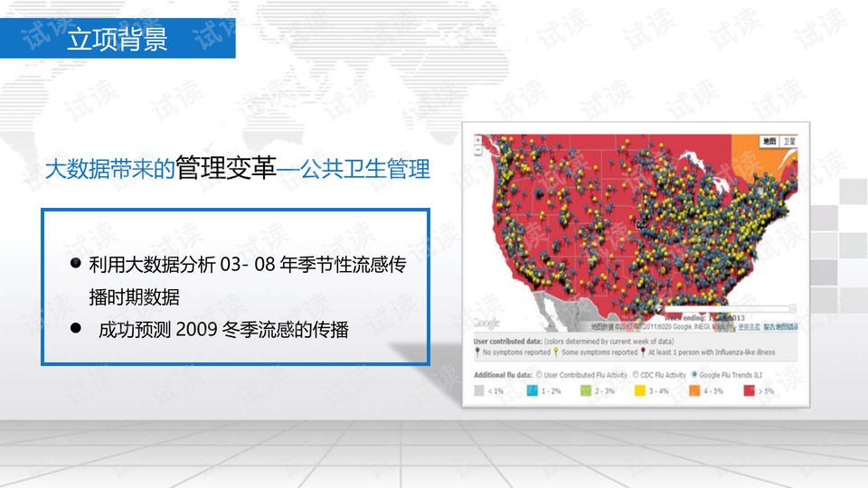Select User Contributed Flu Activity radio button
868x488 pixels.
pos(540,373)
